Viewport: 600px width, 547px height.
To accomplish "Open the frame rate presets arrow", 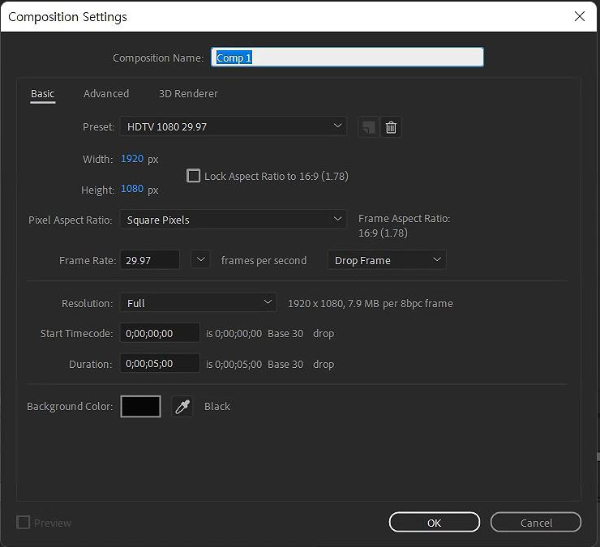I will pyautogui.click(x=201, y=260).
